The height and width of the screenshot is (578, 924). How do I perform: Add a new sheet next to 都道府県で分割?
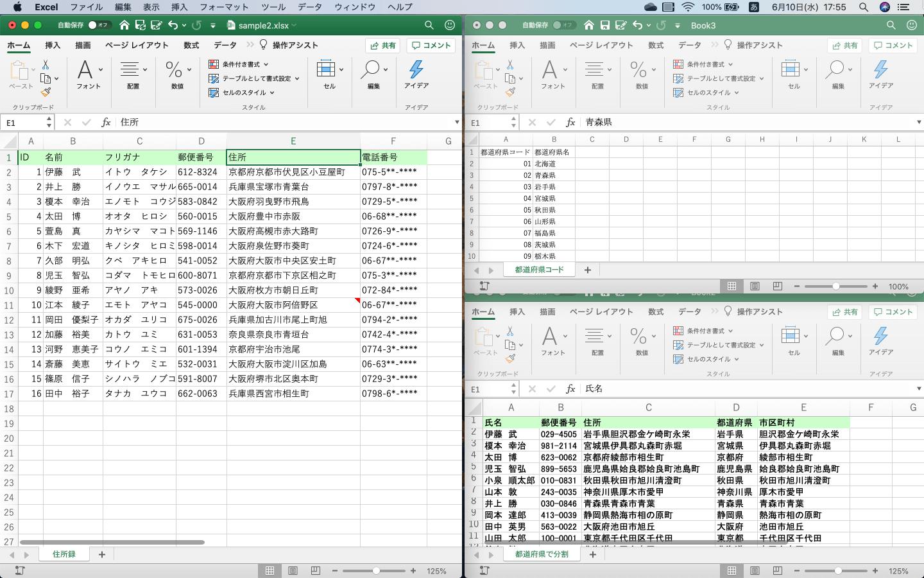pos(593,554)
